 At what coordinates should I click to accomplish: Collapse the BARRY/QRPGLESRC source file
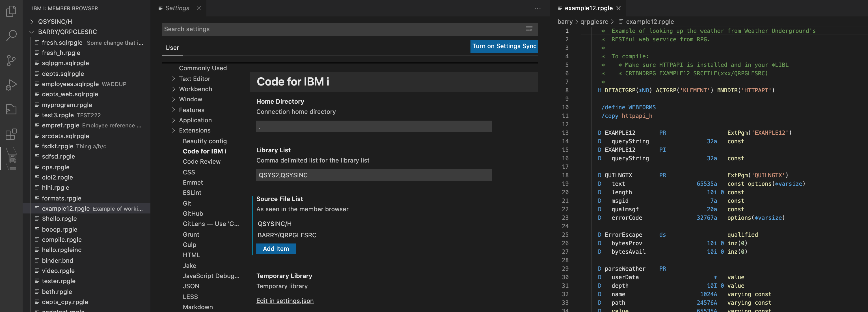point(32,32)
